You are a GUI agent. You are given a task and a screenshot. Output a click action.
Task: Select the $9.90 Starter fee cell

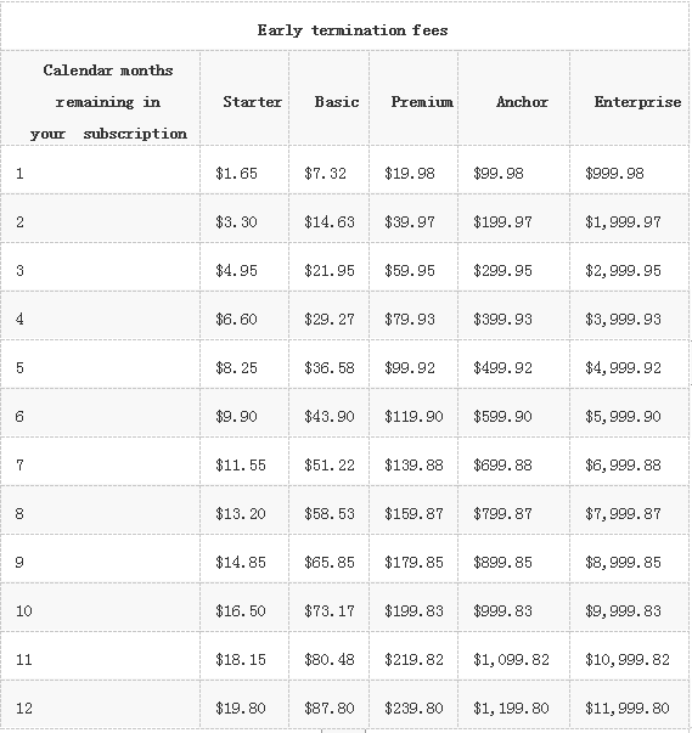(237, 417)
